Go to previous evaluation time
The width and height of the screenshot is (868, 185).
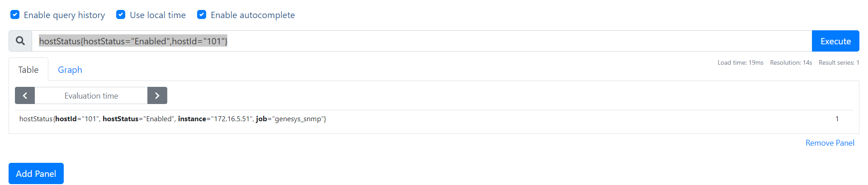[25, 95]
